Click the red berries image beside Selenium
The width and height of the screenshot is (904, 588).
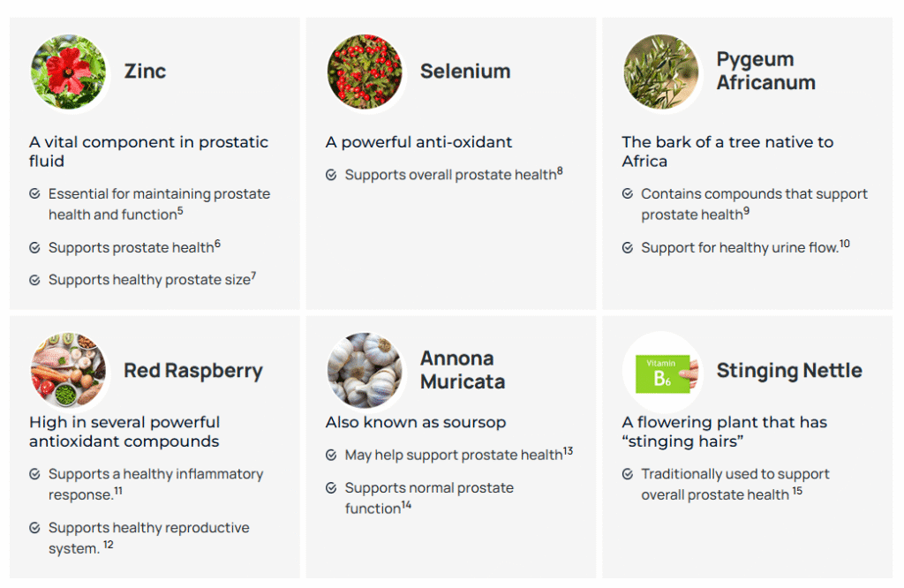365,72
